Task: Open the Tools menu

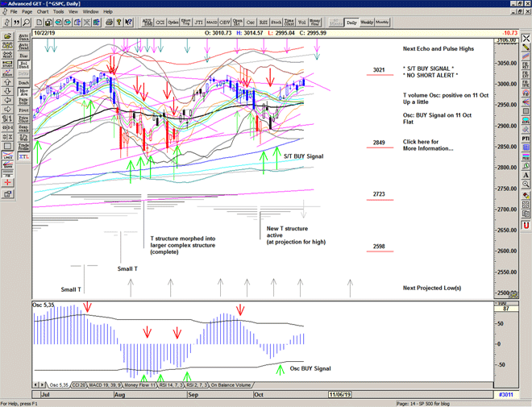Action: 58,11
